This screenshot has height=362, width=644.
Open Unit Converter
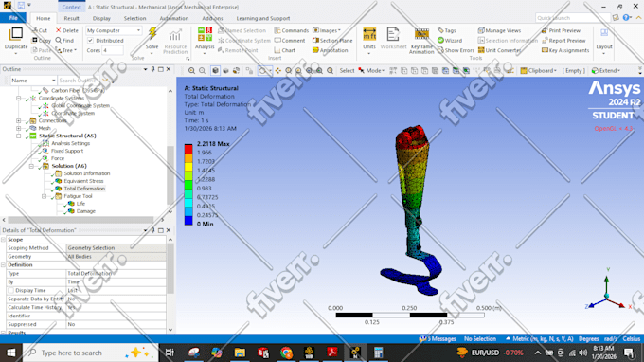click(499, 50)
